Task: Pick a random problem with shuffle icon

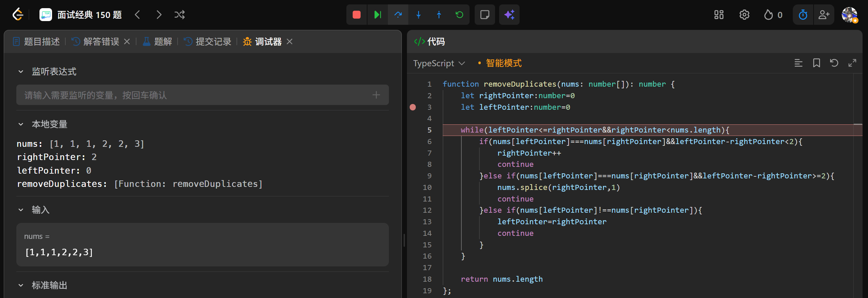Action: (x=179, y=15)
